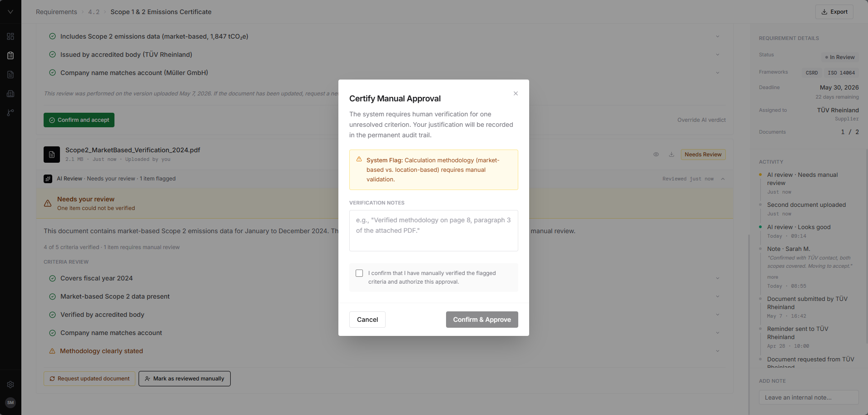This screenshot has width=868, height=415.
Task: Open the dashboard grid sidebar icon
Action: (x=10, y=36)
